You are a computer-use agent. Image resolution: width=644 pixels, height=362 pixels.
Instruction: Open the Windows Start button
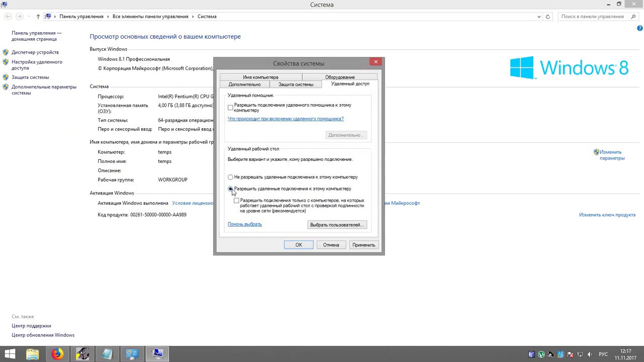coord(9,354)
